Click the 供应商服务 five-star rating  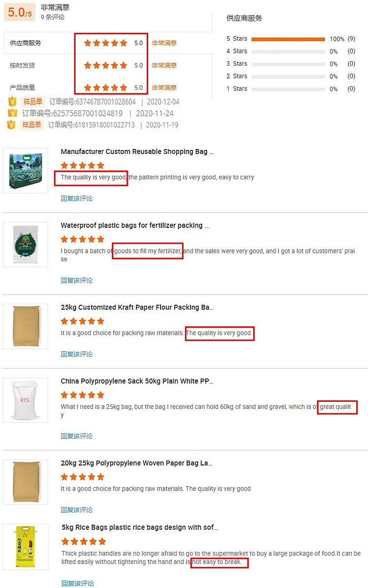[105, 43]
